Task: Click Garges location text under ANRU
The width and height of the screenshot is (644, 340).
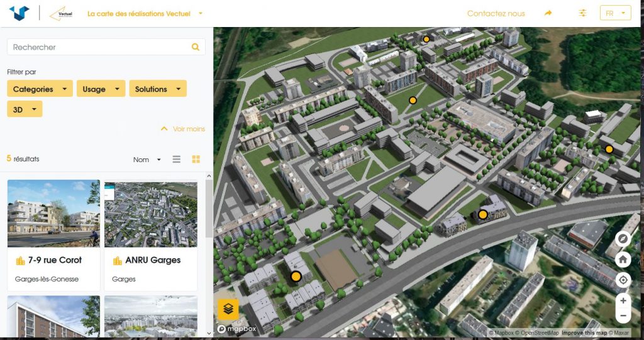Action: [124, 279]
